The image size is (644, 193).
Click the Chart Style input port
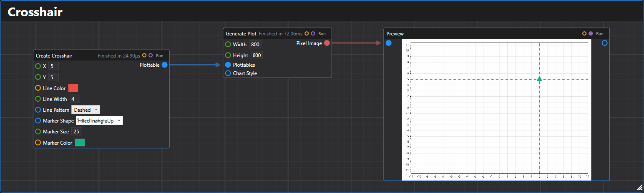pyautogui.click(x=228, y=73)
